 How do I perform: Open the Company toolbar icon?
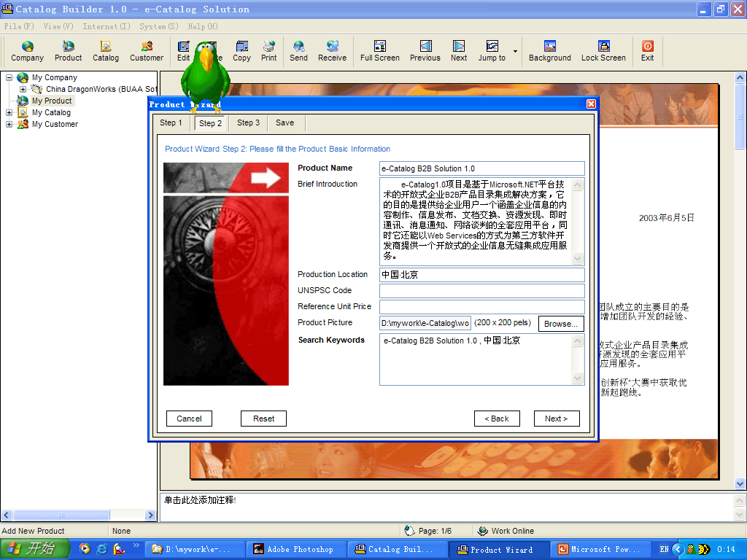pos(27,51)
